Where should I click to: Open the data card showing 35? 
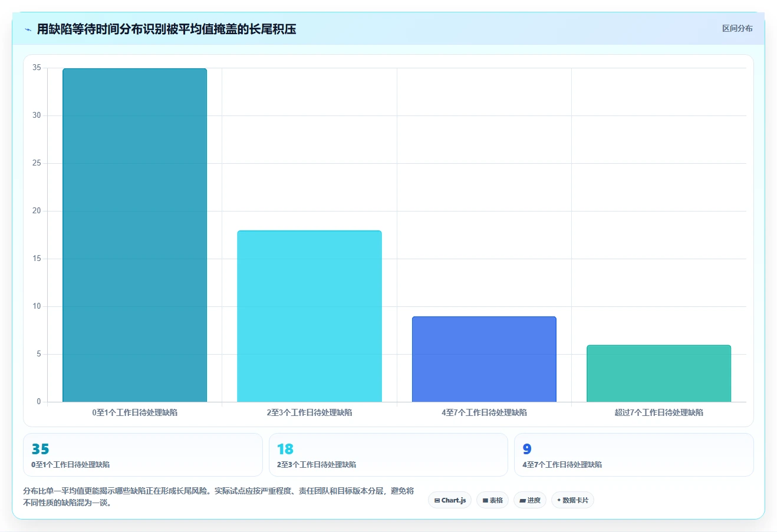pyautogui.click(x=143, y=455)
